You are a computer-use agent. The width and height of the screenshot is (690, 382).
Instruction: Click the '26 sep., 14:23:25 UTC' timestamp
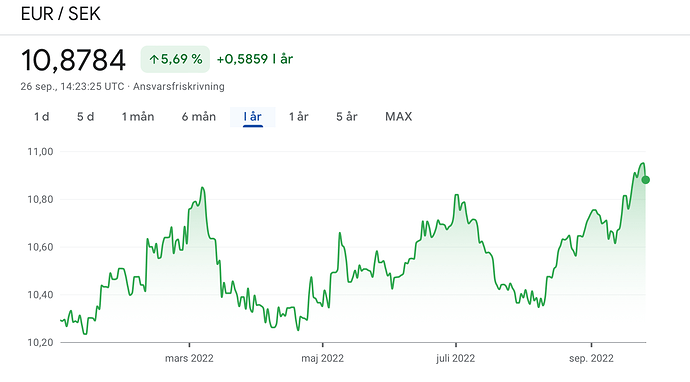(73, 86)
